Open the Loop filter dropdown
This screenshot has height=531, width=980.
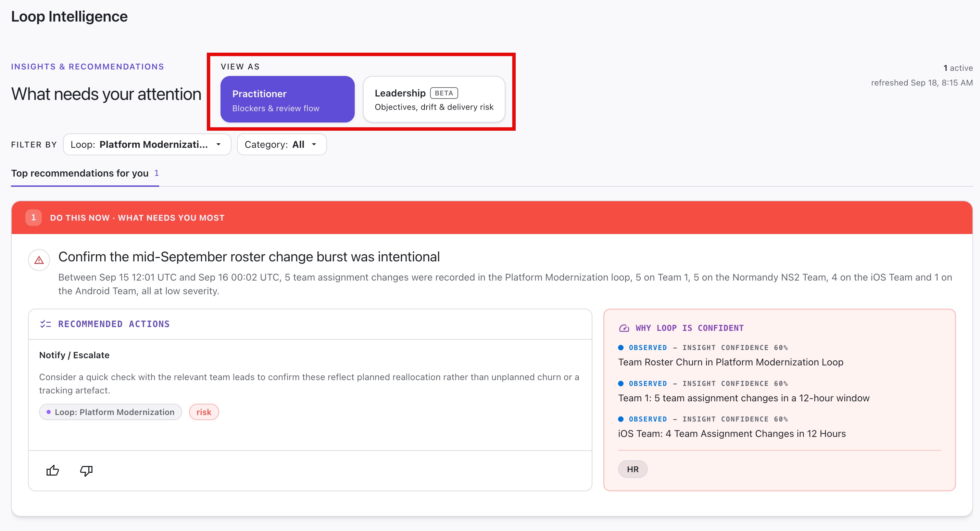147,144
